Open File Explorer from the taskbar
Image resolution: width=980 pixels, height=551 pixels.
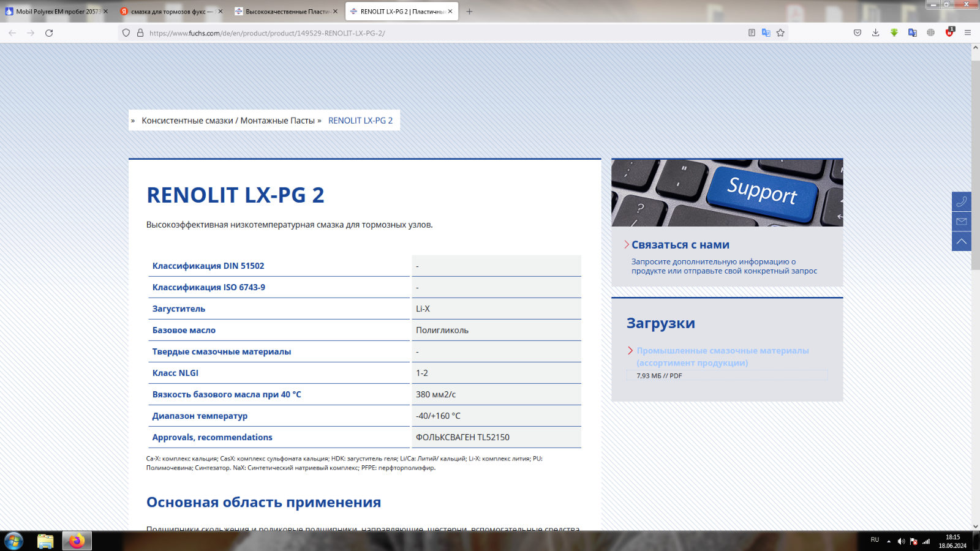[x=45, y=541]
